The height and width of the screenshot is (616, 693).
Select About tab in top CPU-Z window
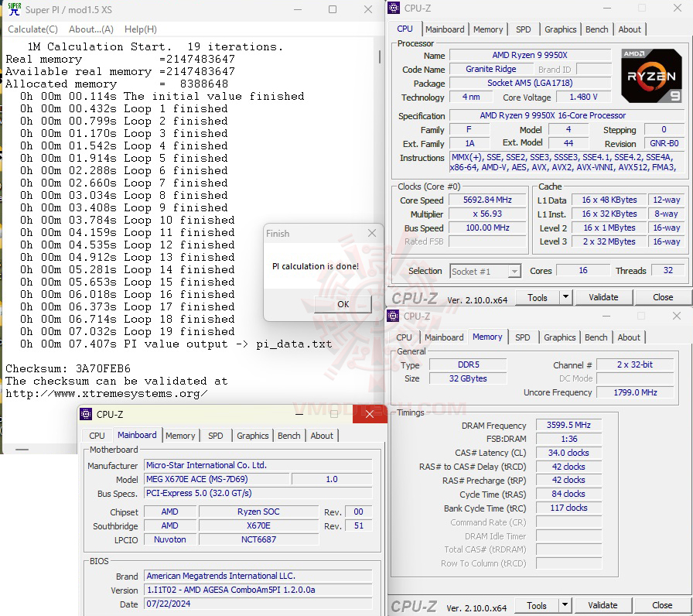630,29
